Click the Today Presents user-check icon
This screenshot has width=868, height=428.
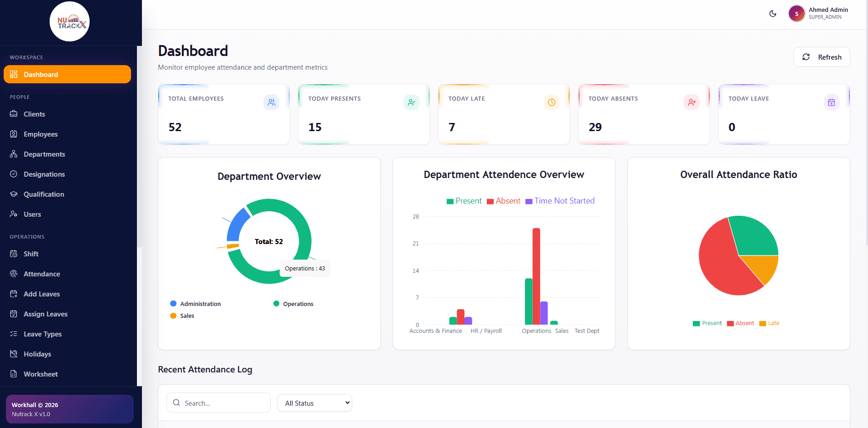point(411,102)
